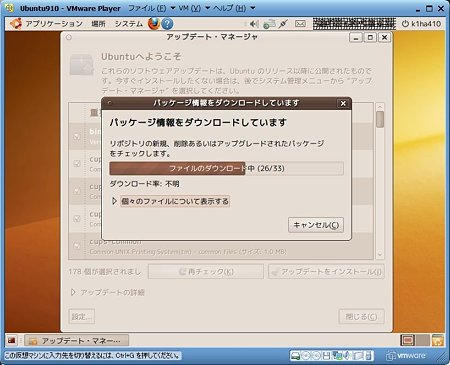Screen dimensions: 450x365
Task: Click the volume speaker icon
Action: [x=254, y=24]
